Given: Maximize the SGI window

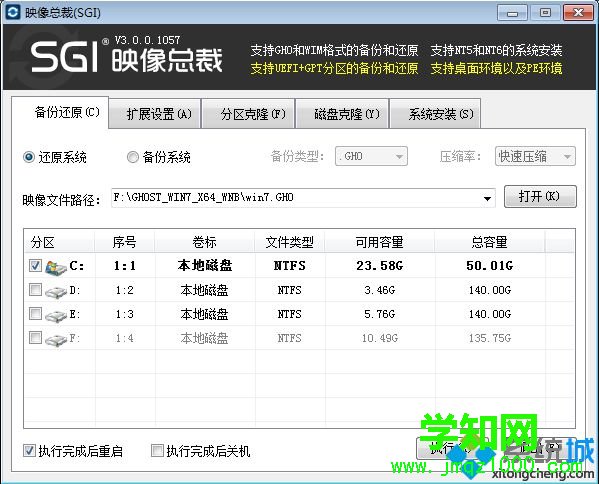Looking at the screenshot, I should click(x=545, y=13).
